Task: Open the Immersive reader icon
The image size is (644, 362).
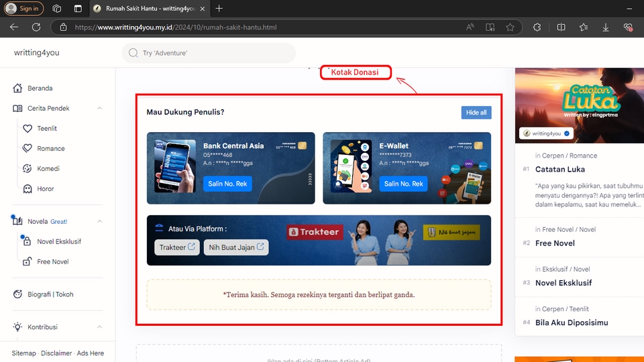Action: [490, 27]
